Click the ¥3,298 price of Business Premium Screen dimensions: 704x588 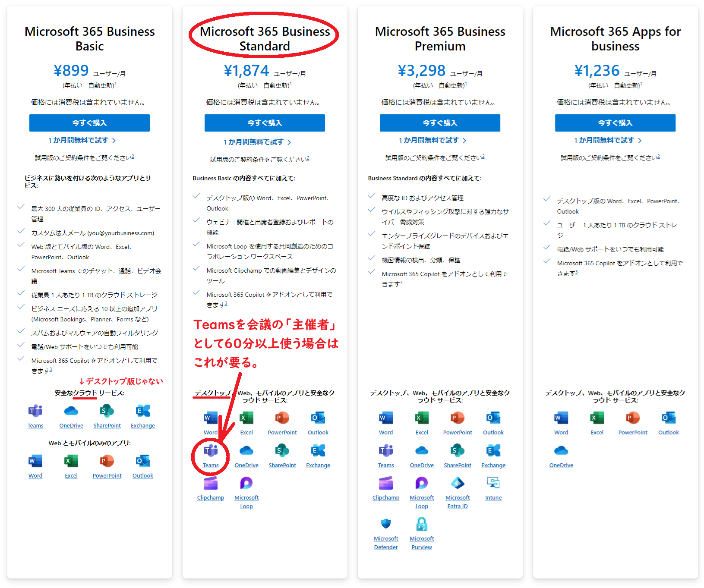pos(422,70)
